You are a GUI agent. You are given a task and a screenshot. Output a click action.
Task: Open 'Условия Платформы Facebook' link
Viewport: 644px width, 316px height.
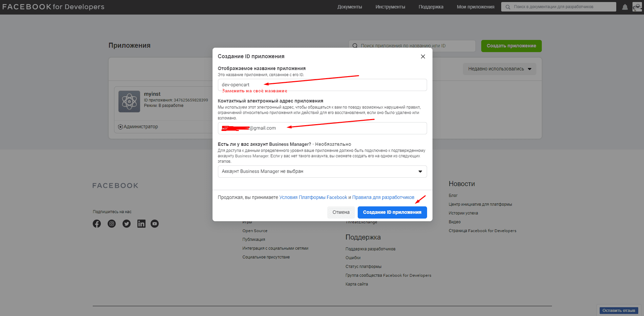click(313, 197)
